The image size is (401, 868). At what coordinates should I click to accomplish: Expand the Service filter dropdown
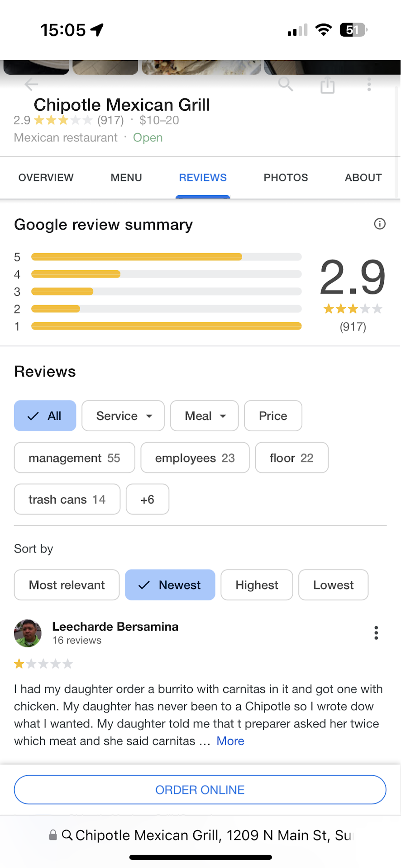point(123,416)
